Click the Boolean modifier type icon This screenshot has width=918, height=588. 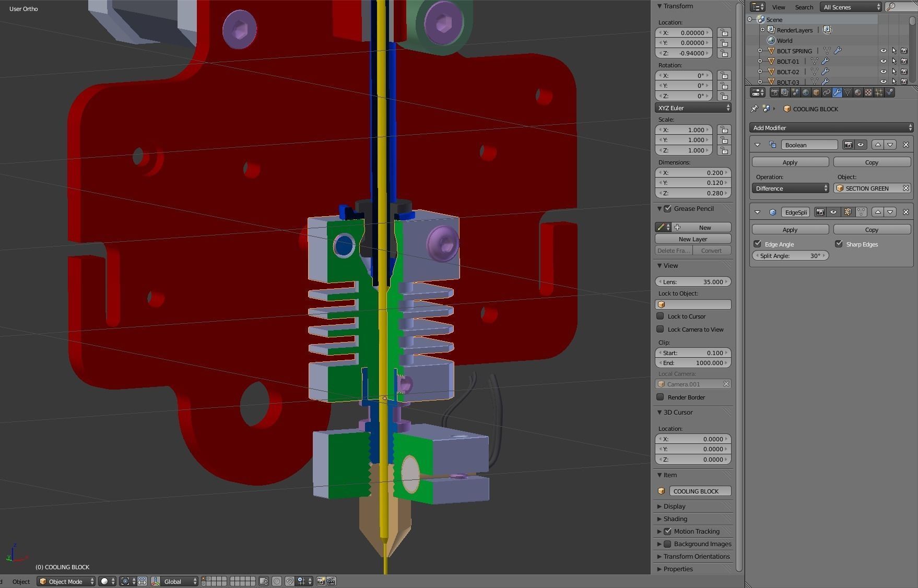click(773, 145)
